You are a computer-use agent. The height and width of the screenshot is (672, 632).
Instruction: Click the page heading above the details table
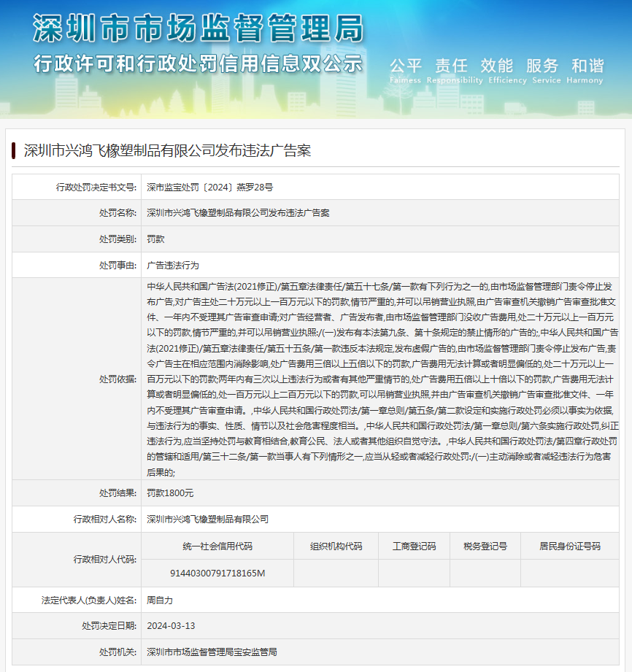[x=167, y=150]
